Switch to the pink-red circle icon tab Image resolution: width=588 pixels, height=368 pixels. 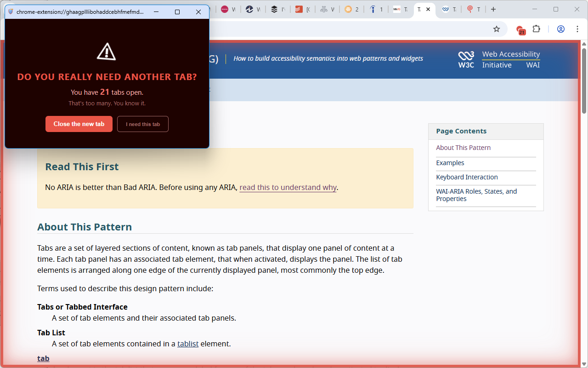(x=228, y=9)
